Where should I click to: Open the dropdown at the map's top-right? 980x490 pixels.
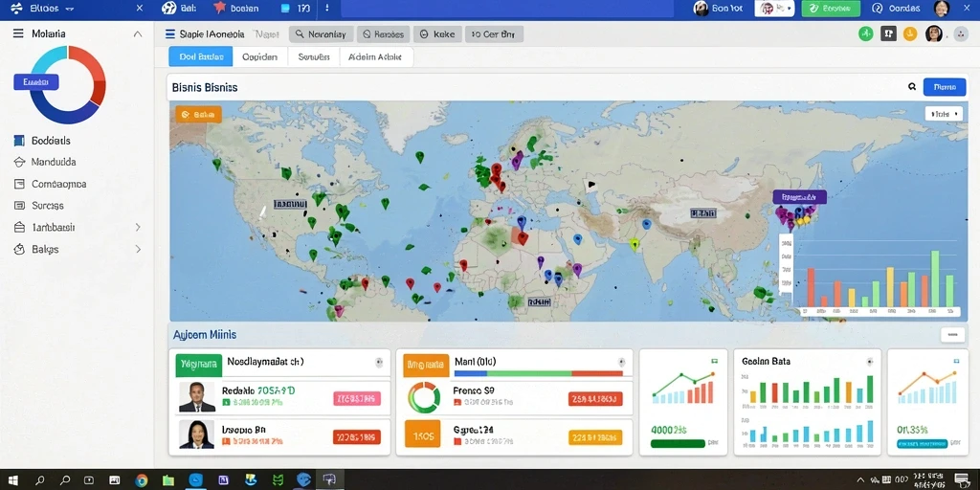pyautogui.click(x=944, y=114)
